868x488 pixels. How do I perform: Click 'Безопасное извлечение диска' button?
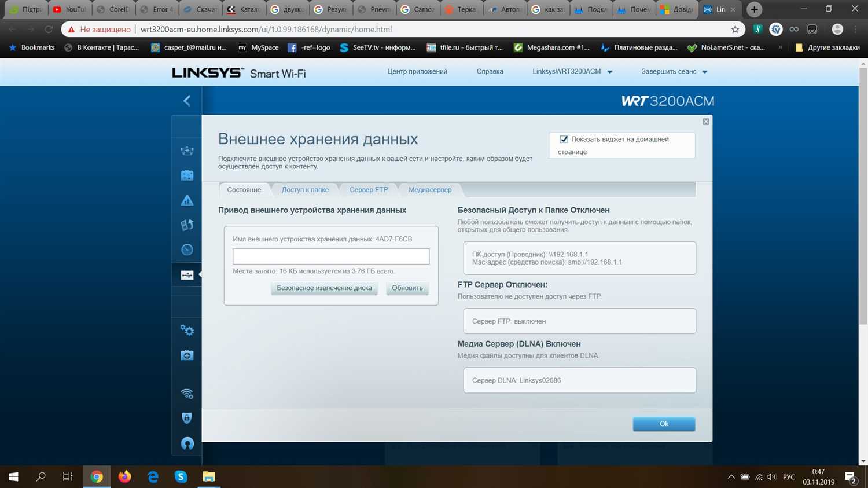point(324,288)
